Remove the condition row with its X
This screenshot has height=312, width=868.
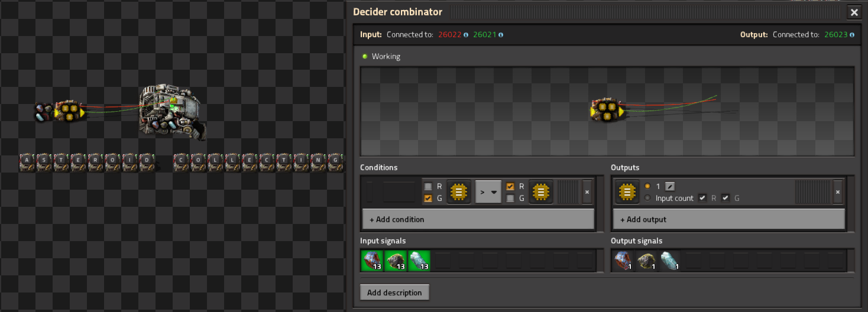[587, 192]
